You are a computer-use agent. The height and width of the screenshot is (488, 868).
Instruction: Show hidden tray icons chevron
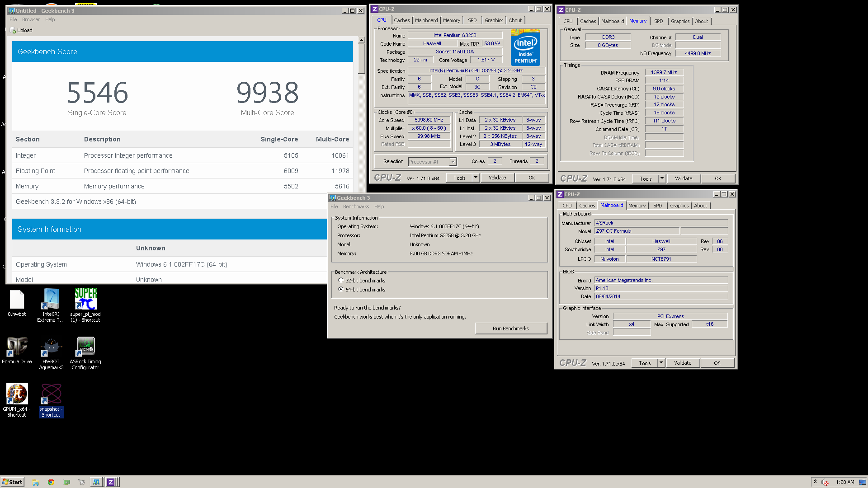815,482
